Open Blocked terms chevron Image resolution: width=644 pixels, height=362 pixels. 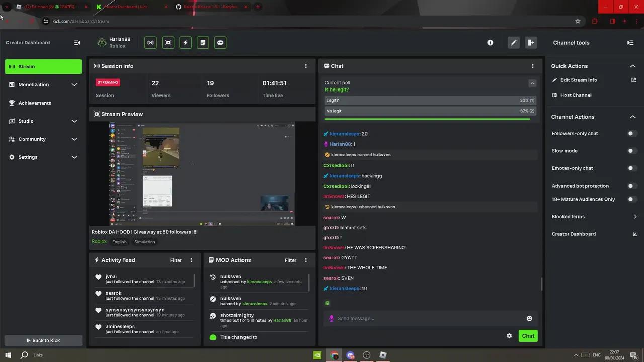[635, 217]
